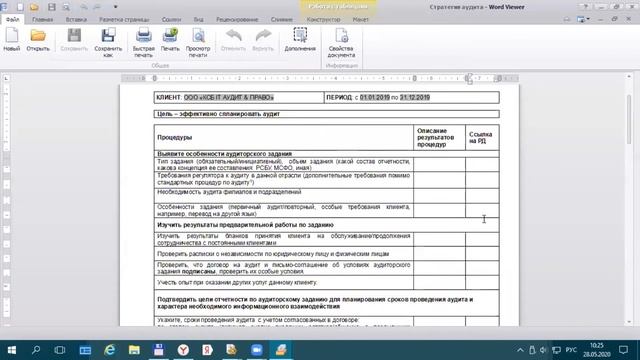640x360 pixels.
Task: Click the client name ООО «КСБ IT АУДИТ & ПРАВО»
Action: [x=229, y=98]
